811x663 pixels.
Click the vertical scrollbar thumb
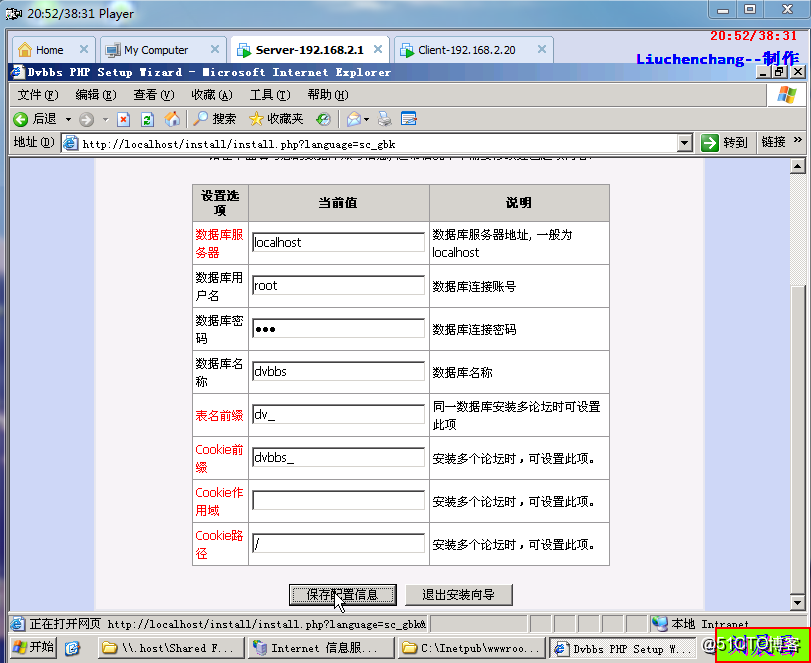tap(797, 438)
